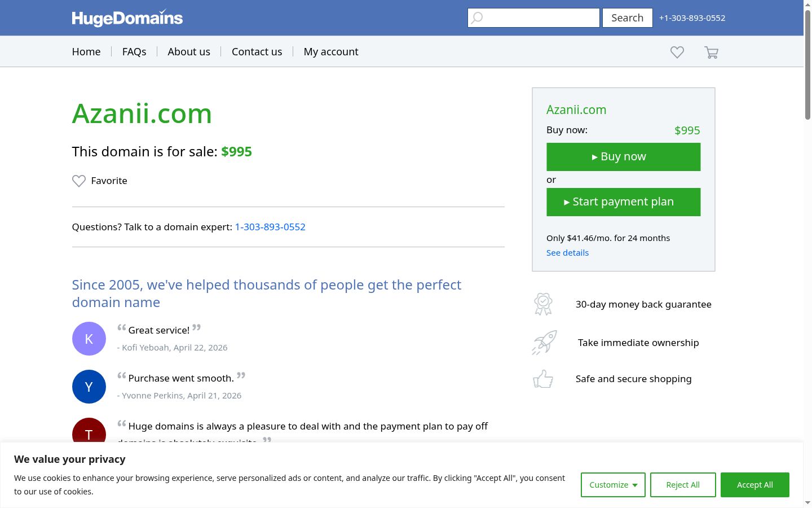812x508 pixels.
Task: Click the green Buy now button
Action: 624,157
